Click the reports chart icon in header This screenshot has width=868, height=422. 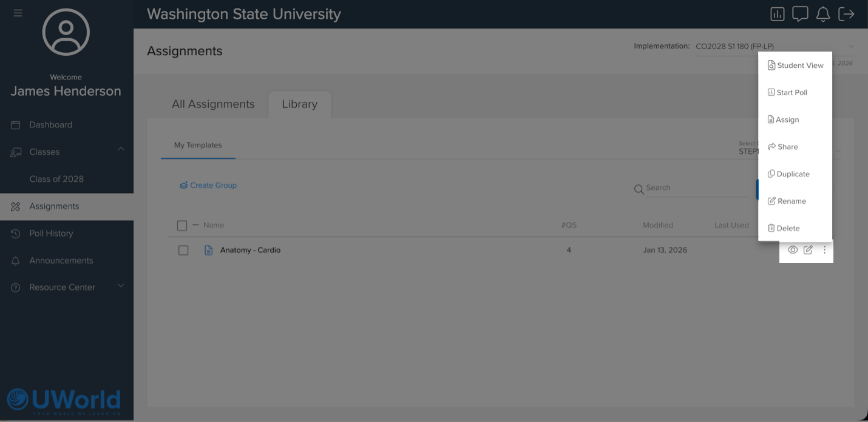777,14
